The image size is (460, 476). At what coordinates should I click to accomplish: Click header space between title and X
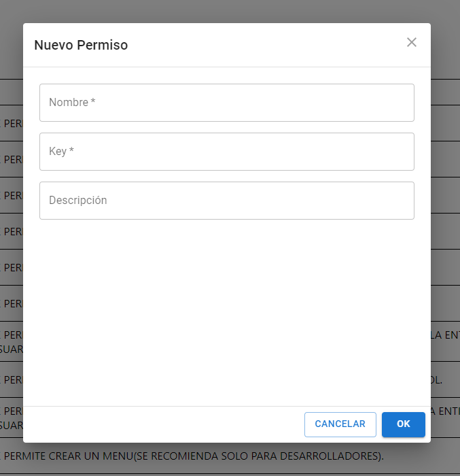265,46
